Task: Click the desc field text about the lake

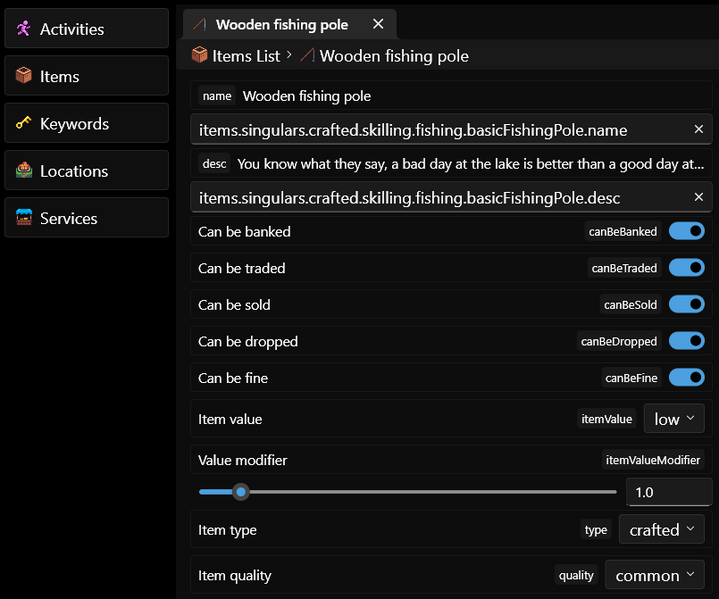Action: (x=470, y=164)
